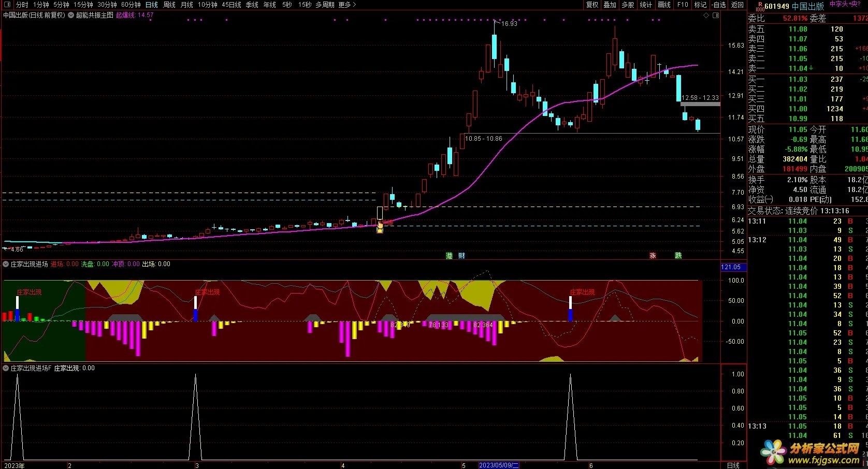Select the 15秒 period
The width and height of the screenshot is (868, 469).
tap(305, 5)
